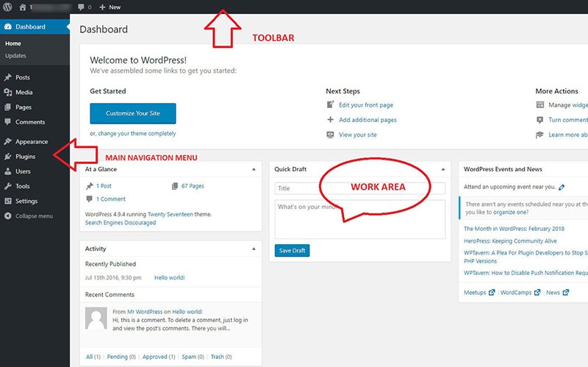The width and height of the screenshot is (588, 367).
Task: Click the pencil icon to edit event location
Action: [x=562, y=188]
